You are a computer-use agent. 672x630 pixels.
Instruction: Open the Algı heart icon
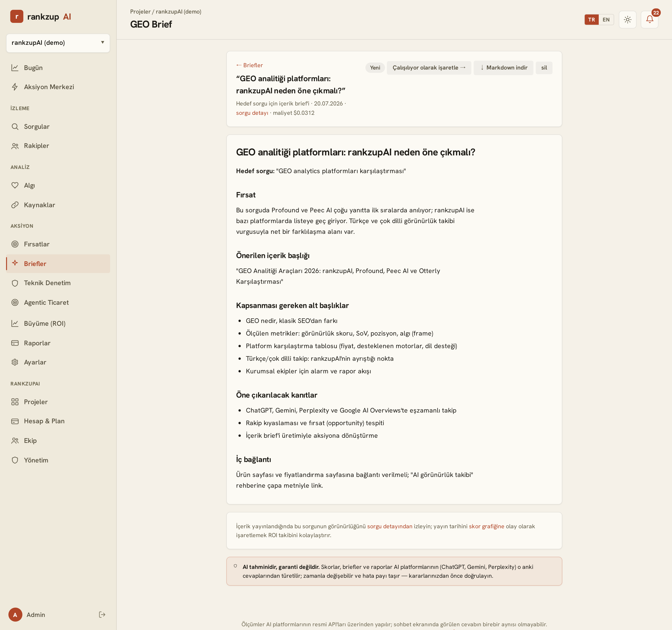pyautogui.click(x=15, y=185)
